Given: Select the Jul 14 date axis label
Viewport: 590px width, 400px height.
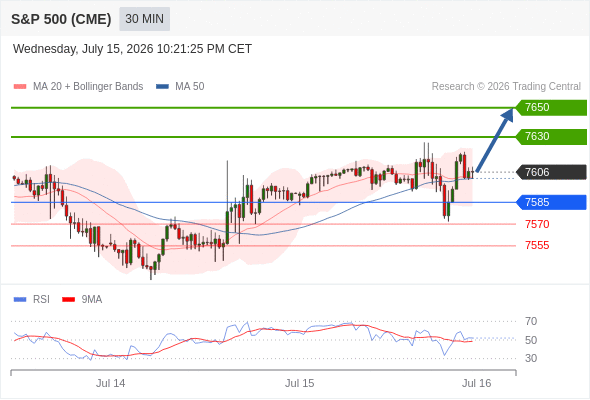Looking at the screenshot, I should 110,383.
